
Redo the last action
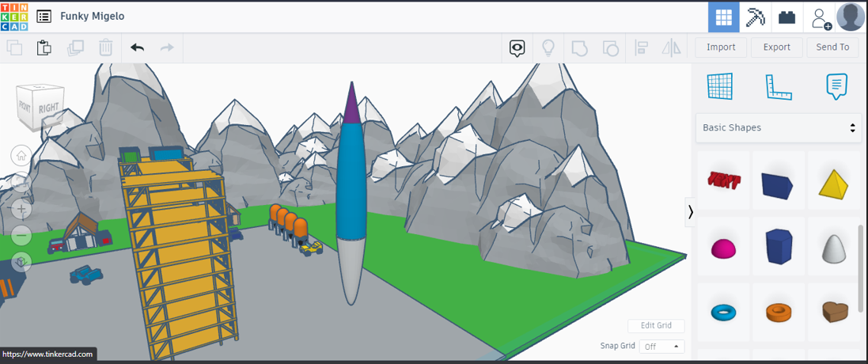[167, 47]
